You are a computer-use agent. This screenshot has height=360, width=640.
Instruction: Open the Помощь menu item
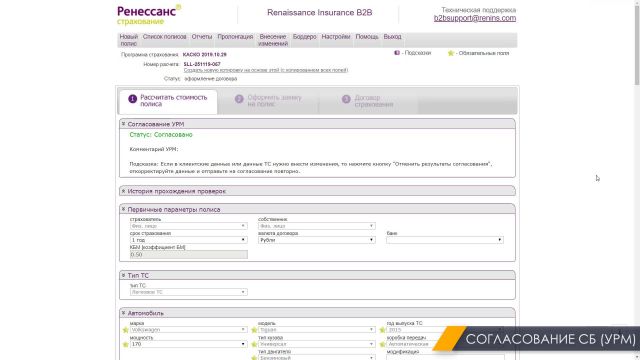367,37
